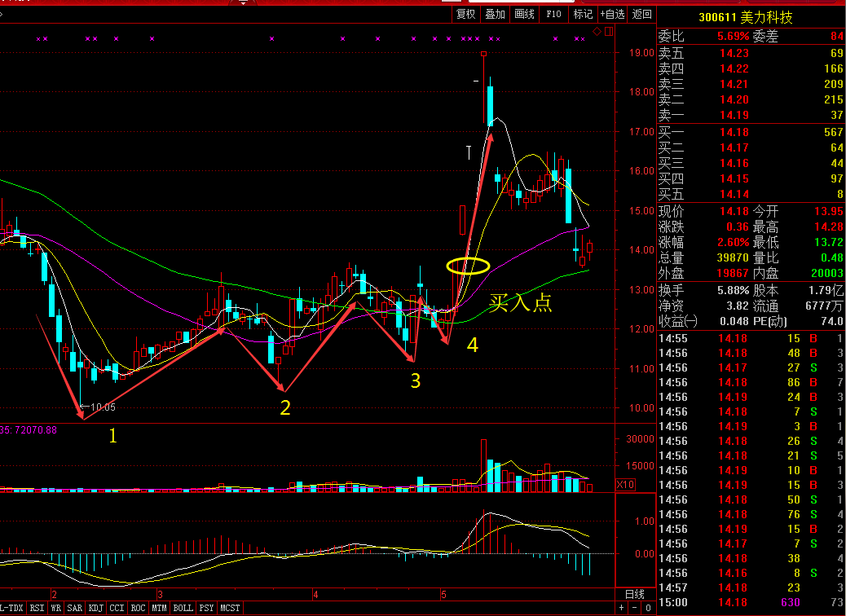Screen dimensions: 846x616
Task: Switch to the KDJ indicator tab
Action: [95, 608]
